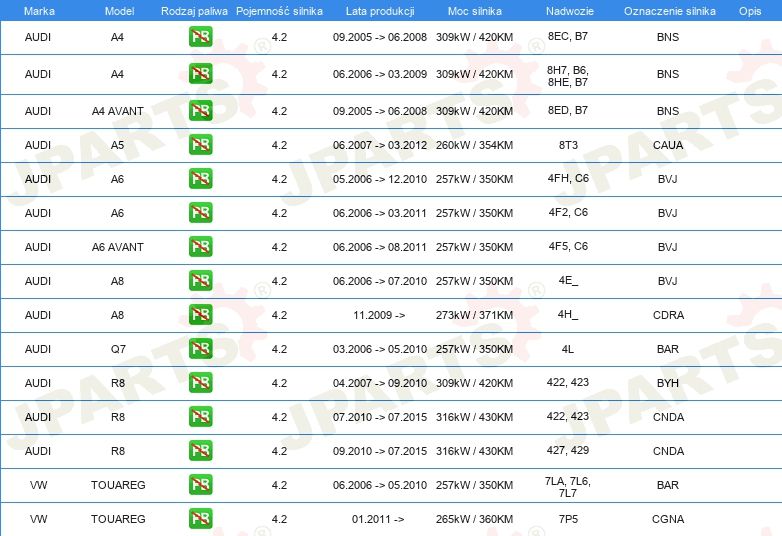Viewport: 782px width, 536px height.
Task: Click fuel icon in R8 07.2010 -> 07.2015 row
Action: point(200,417)
